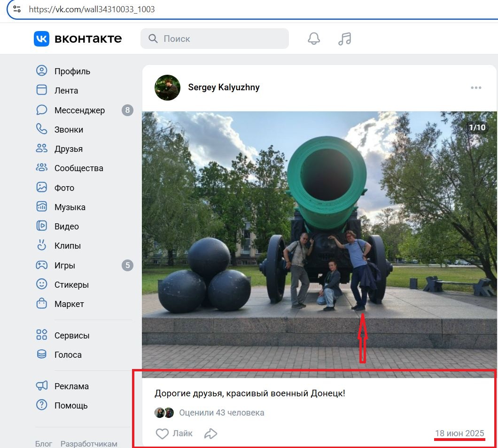498x448 pixels.
Task: Click the browser site settings icon
Action: [17, 9]
